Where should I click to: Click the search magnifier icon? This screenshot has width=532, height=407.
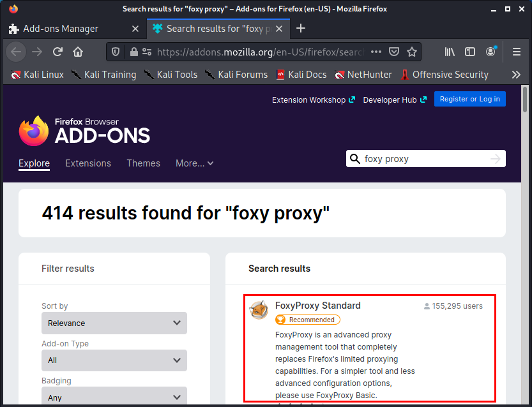(x=355, y=159)
